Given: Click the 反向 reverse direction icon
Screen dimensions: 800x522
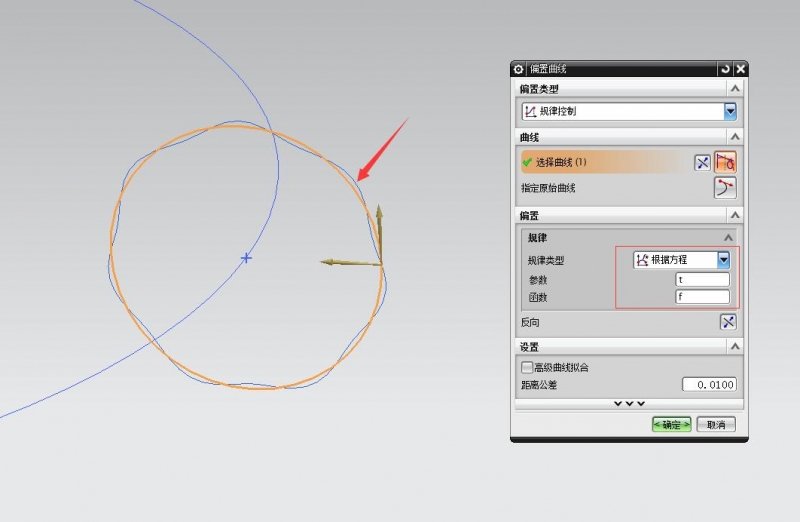Looking at the screenshot, I should click(727, 322).
